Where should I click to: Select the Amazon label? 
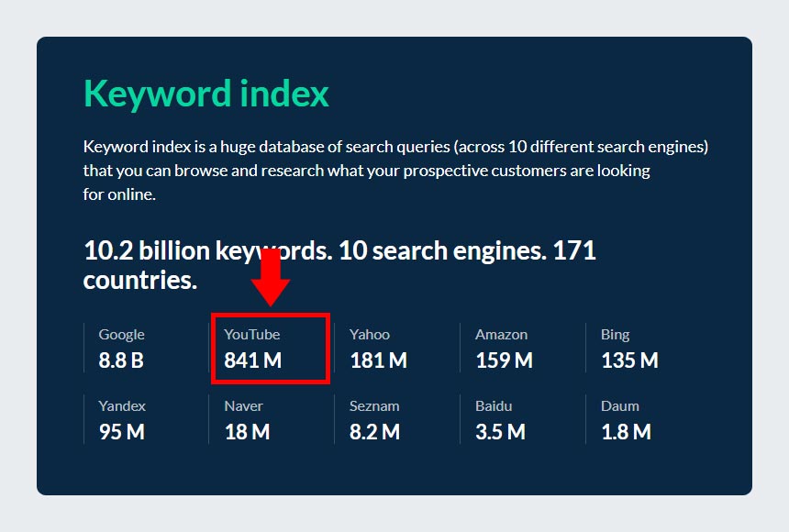501,334
